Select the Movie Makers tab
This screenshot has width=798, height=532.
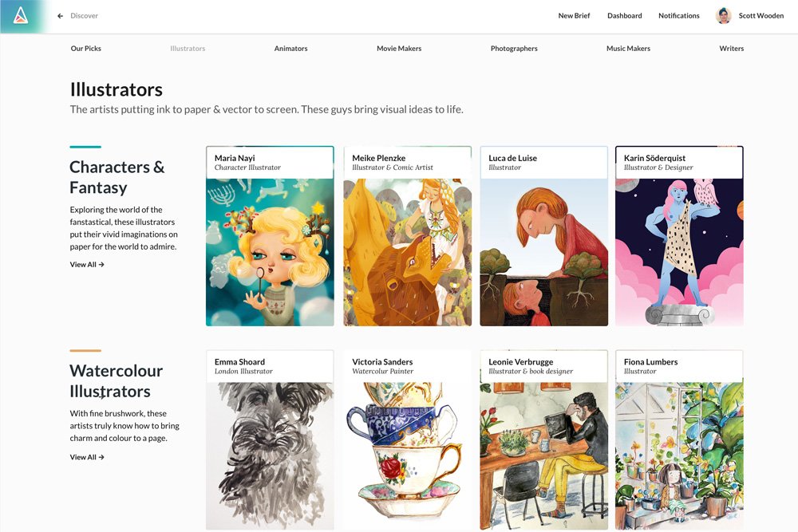(399, 49)
